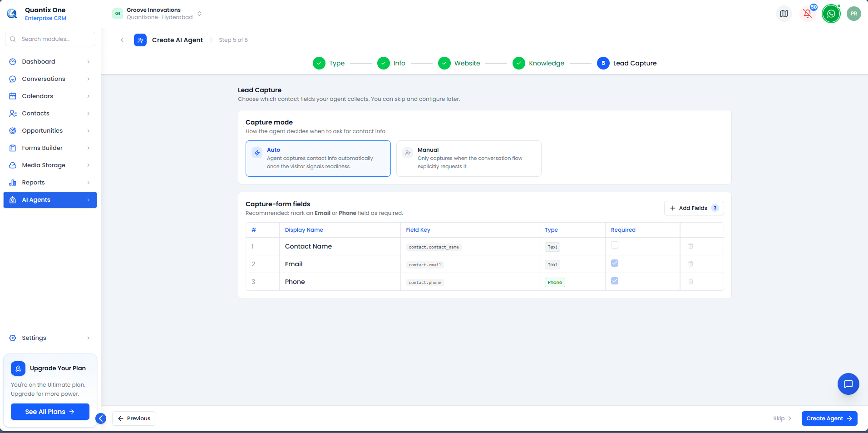This screenshot has height=433, width=868.
Task: Go to the Knowledge step
Action: click(538, 63)
